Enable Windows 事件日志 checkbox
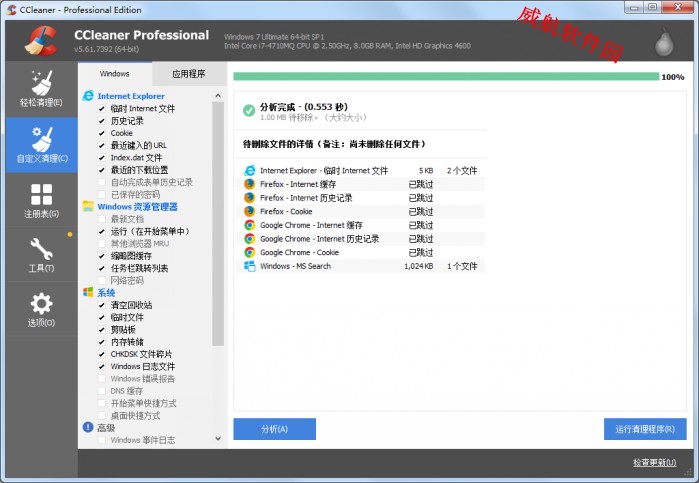The height and width of the screenshot is (483, 699). [x=102, y=440]
